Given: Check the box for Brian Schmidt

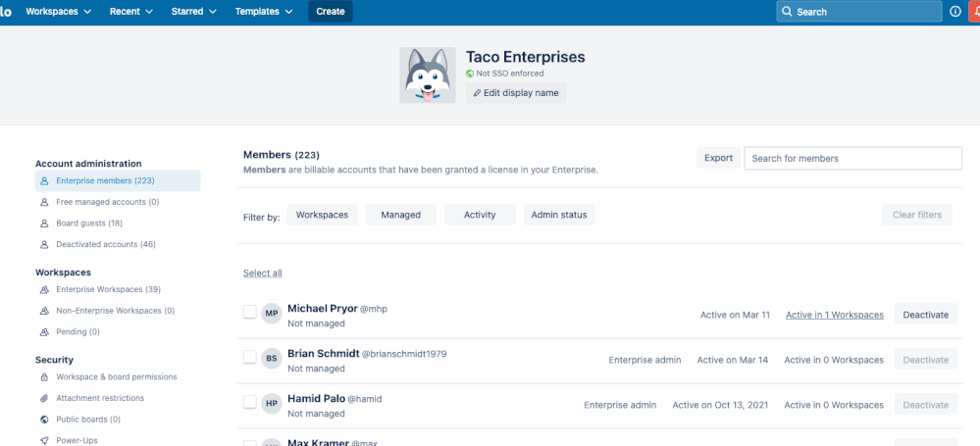Looking at the screenshot, I should (x=250, y=357).
